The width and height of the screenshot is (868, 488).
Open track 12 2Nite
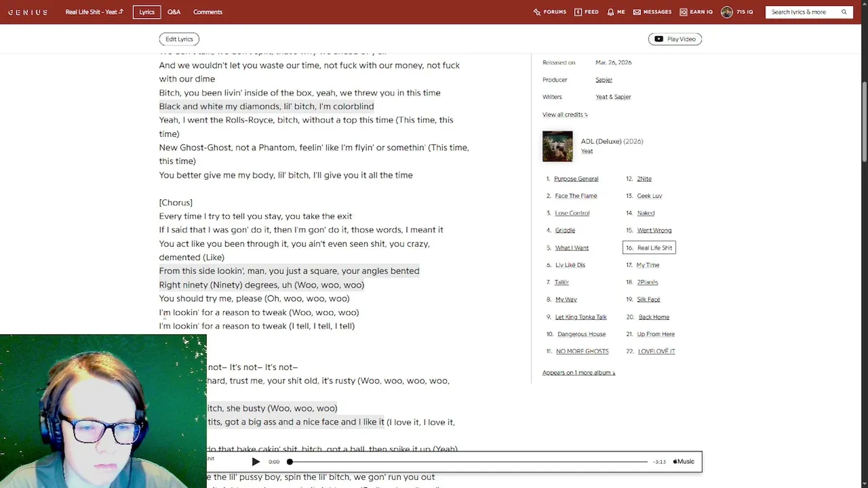click(x=644, y=179)
